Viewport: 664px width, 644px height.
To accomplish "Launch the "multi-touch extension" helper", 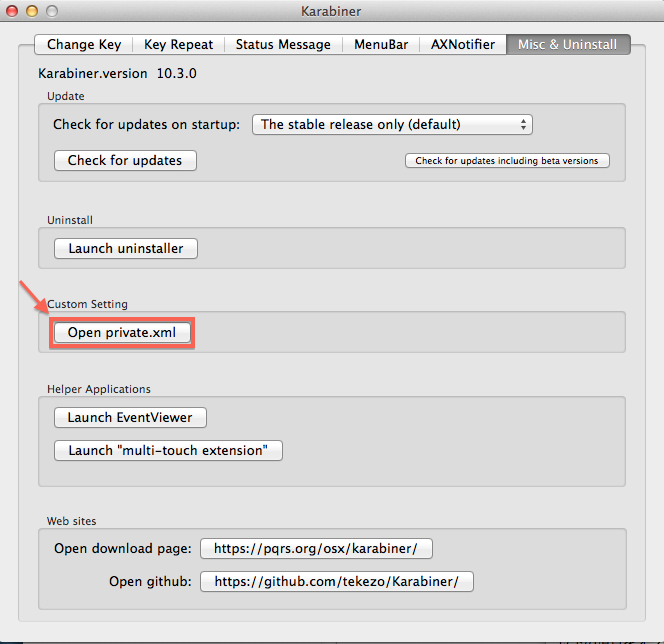I will pyautogui.click(x=168, y=451).
